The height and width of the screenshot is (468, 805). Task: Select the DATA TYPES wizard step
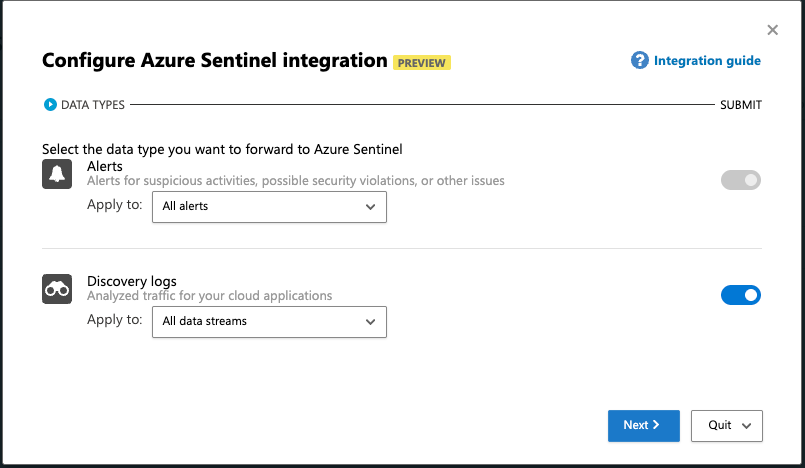pyautogui.click(x=92, y=104)
